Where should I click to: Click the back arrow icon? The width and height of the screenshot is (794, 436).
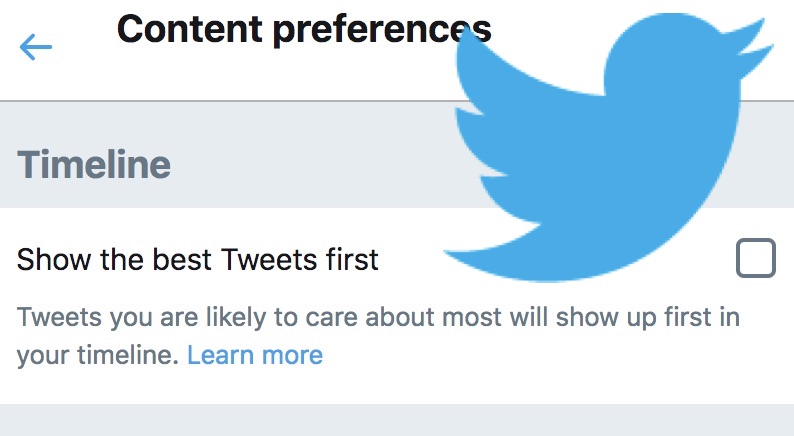pos(35,46)
